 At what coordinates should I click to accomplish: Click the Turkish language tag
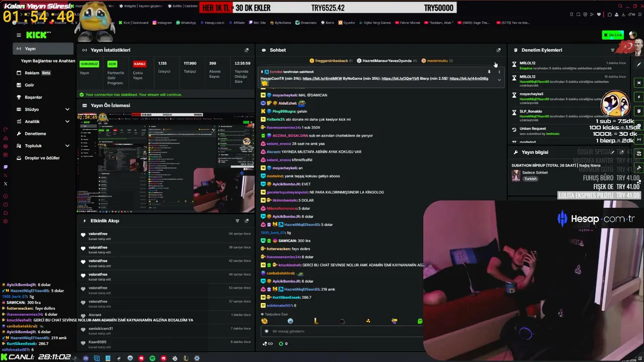pos(530,179)
